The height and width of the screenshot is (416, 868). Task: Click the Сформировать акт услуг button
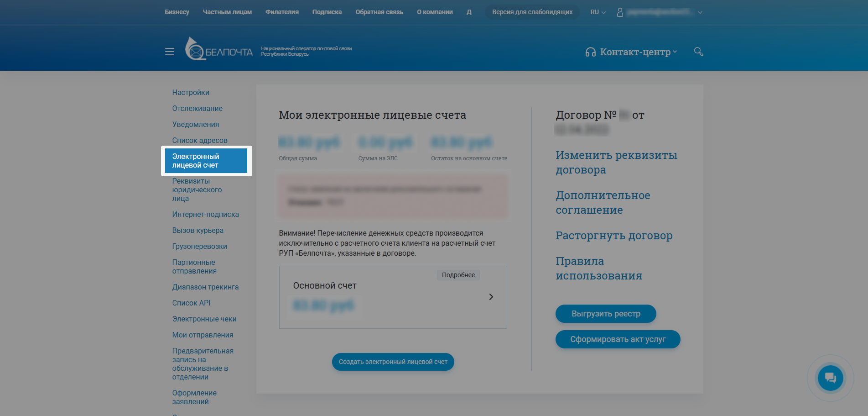(618, 339)
